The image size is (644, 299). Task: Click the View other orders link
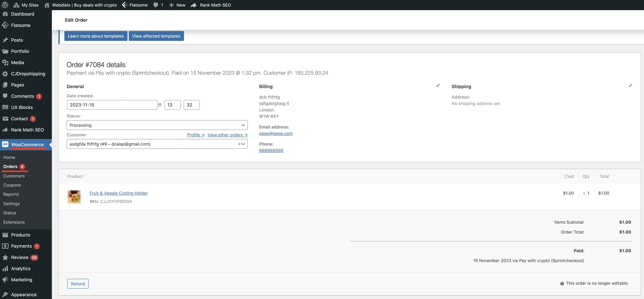point(227,135)
